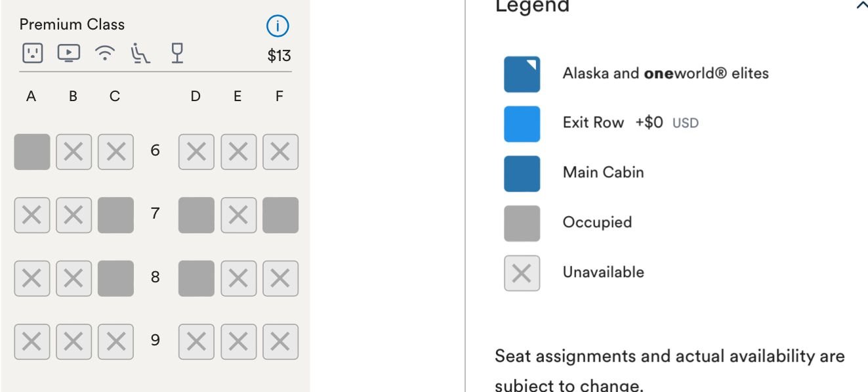The width and height of the screenshot is (868, 392).
Task: Click the power outlet amenity icon
Action: [32, 53]
